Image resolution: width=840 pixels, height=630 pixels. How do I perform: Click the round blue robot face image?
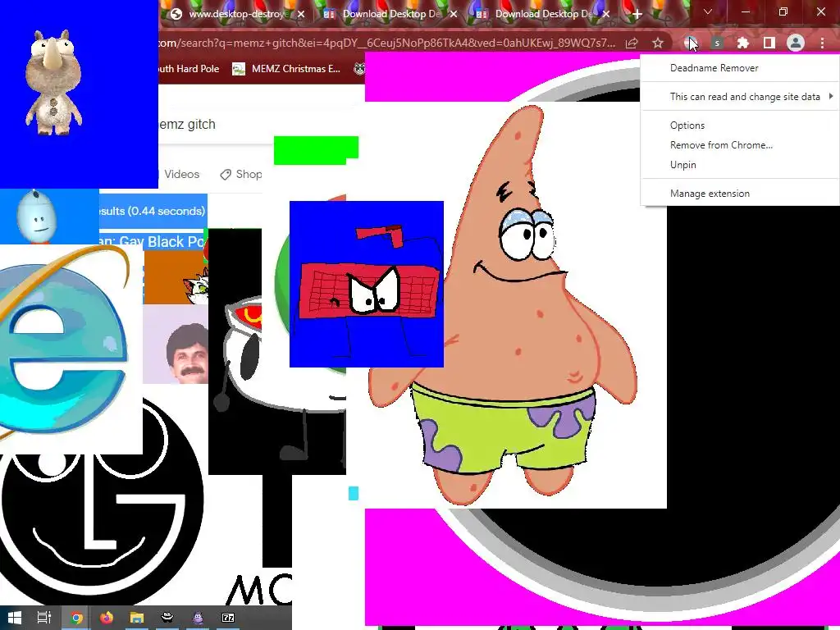point(36,217)
